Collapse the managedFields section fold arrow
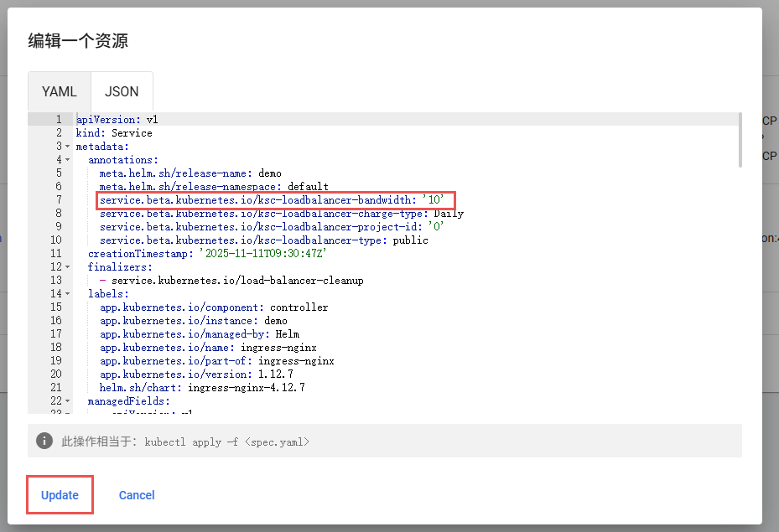The width and height of the screenshot is (779, 532). click(x=67, y=401)
